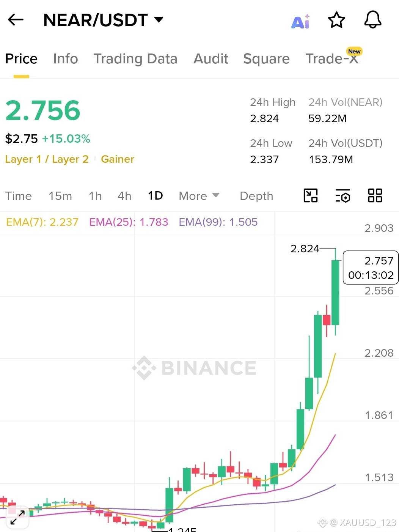The width and height of the screenshot is (399, 532).
Task: Tap the $2.75 USD price
Action: point(21,139)
